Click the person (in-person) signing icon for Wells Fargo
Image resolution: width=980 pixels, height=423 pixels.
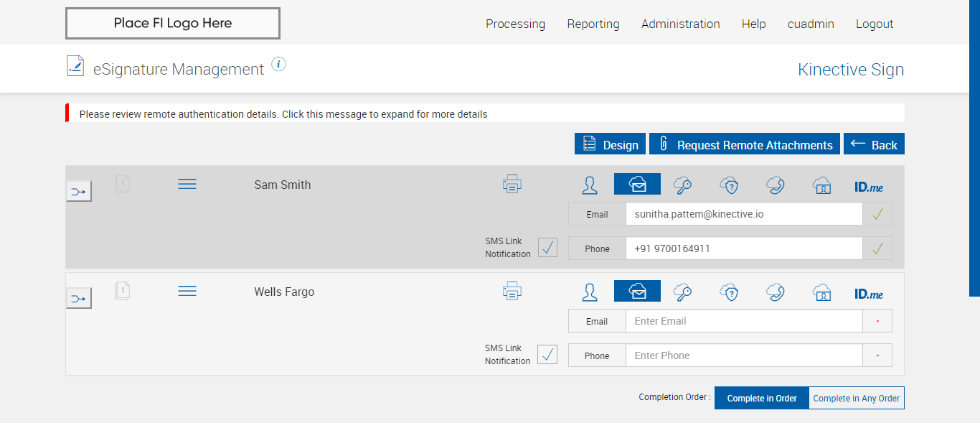[590, 292]
